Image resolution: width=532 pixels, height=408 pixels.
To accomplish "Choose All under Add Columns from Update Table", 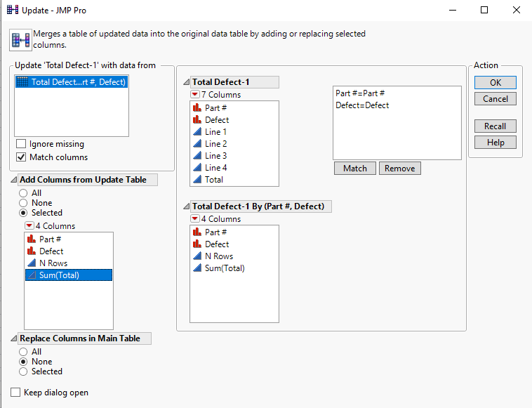I will click(x=24, y=192).
